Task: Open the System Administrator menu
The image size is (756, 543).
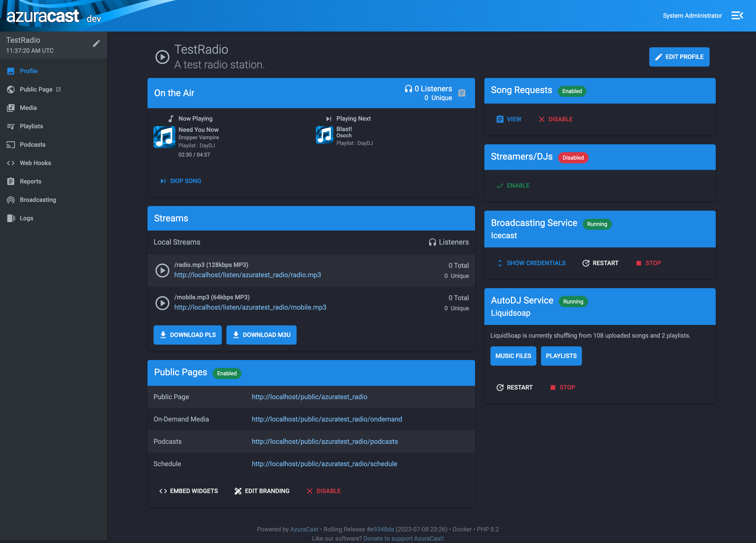Action: [692, 15]
